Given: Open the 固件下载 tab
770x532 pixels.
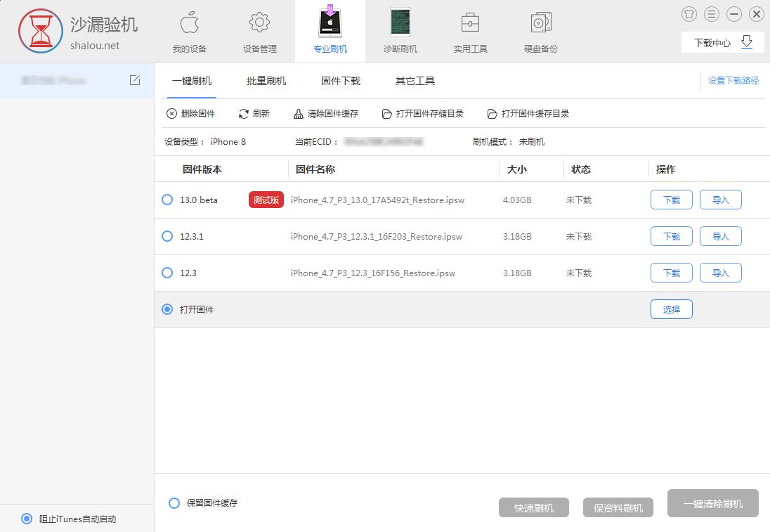Looking at the screenshot, I should 340,81.
